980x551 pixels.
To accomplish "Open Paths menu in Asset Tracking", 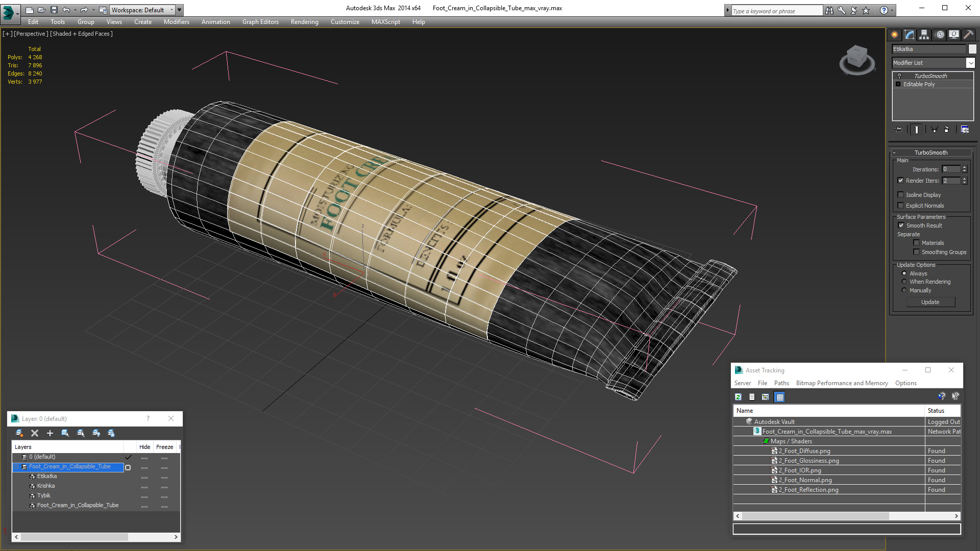I will pyautogui.click(x=781, y=383).
